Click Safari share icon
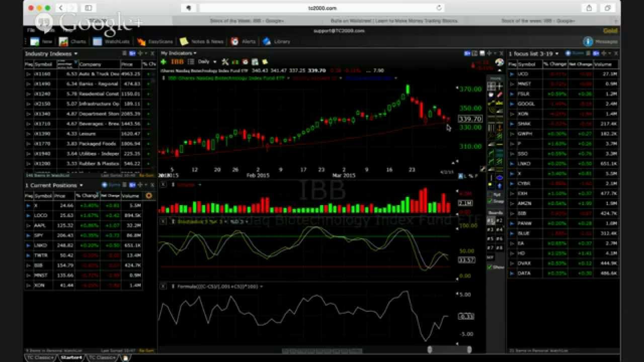The image size is (644, 362). tap(589, 8)
